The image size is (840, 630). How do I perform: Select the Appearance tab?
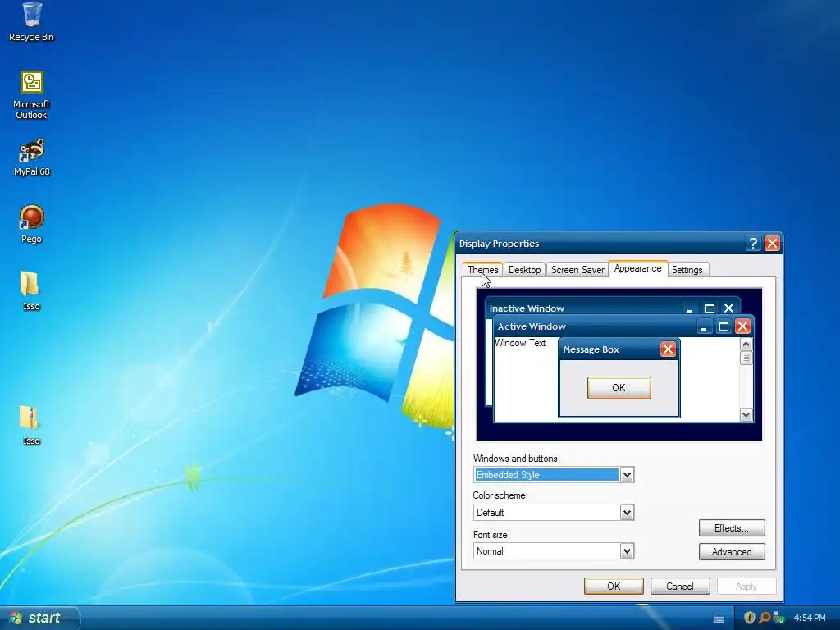pos(637,268)
